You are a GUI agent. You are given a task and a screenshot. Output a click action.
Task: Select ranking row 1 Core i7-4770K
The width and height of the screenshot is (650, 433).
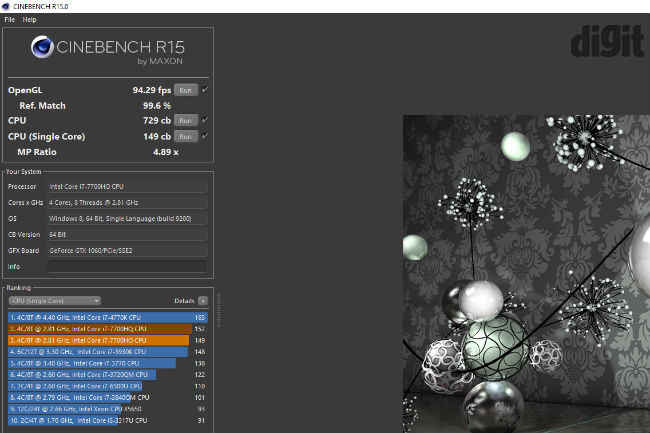click(108, 317)
